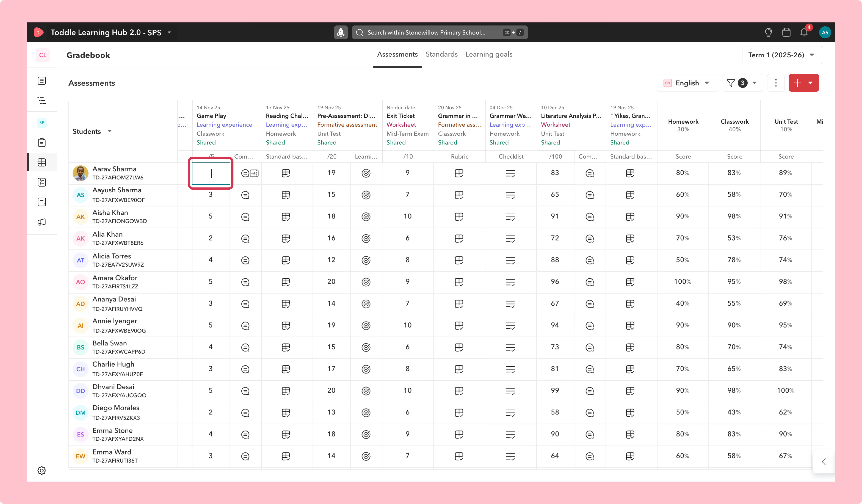Open the rocket launcher icon beside search

341,33
